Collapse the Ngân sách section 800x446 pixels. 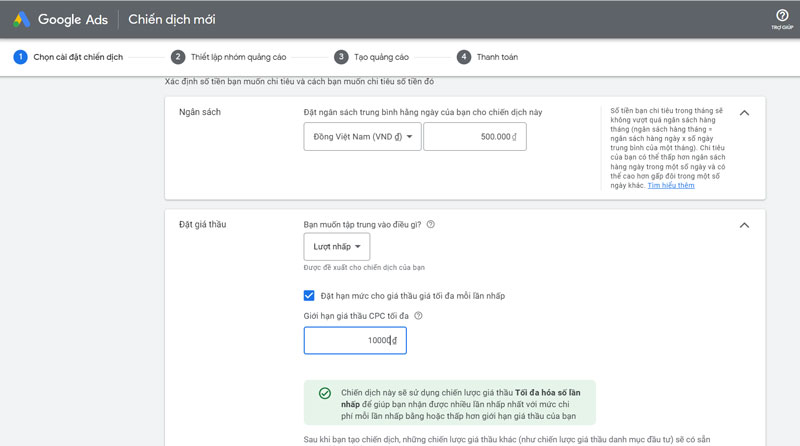coord(744,113)
